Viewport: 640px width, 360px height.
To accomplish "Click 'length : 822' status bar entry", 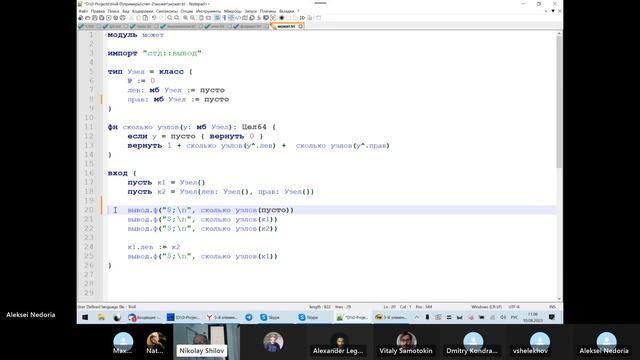I will [320, 307].
